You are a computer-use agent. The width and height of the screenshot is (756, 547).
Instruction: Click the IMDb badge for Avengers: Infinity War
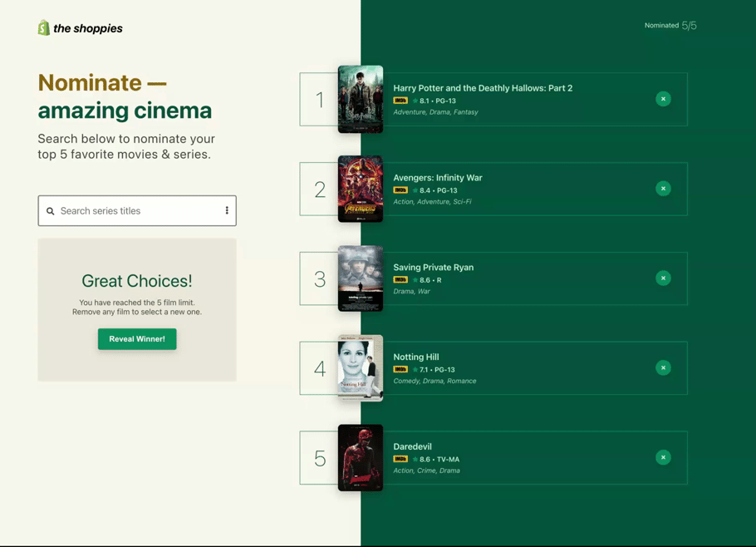[x=400, y=190]
